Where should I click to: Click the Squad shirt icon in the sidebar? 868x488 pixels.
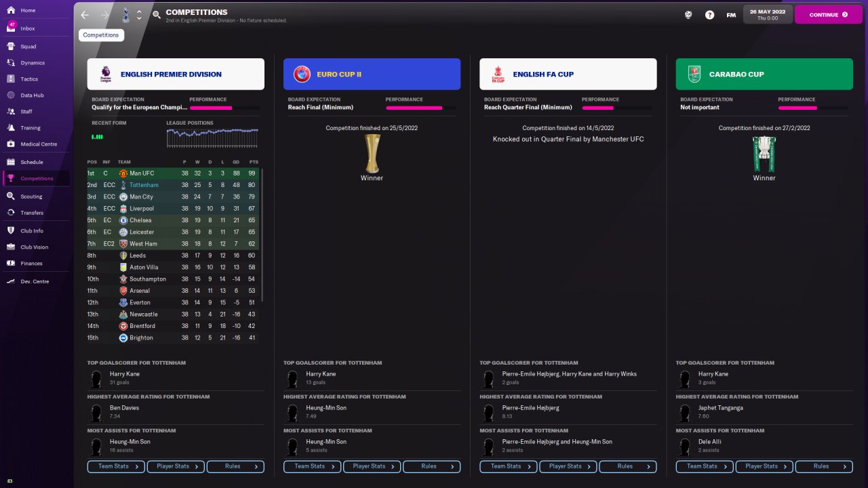click(x=11, y=47)
